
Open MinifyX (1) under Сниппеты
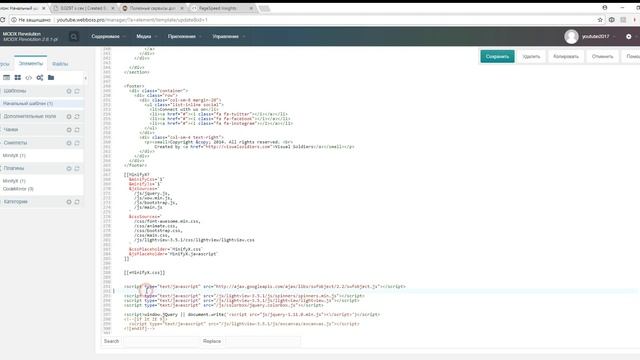pyautogui.click(x=14, y=156)
